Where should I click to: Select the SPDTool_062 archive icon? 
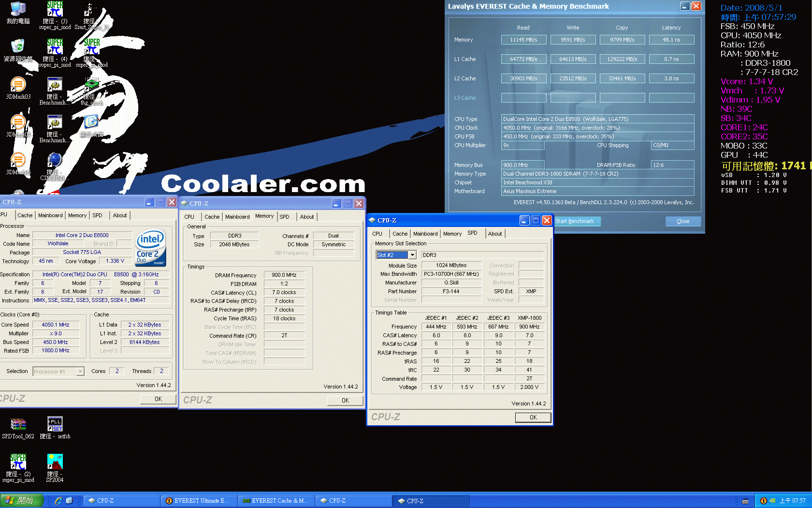point(18,428)
